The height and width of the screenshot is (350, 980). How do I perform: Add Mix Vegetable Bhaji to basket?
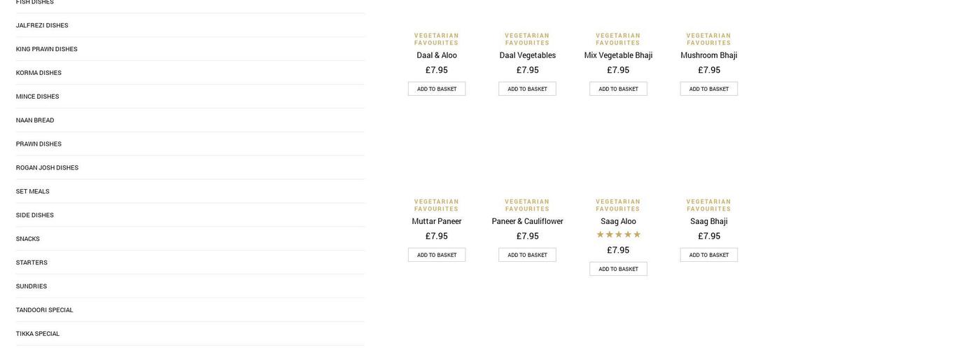tap(618, 89)
